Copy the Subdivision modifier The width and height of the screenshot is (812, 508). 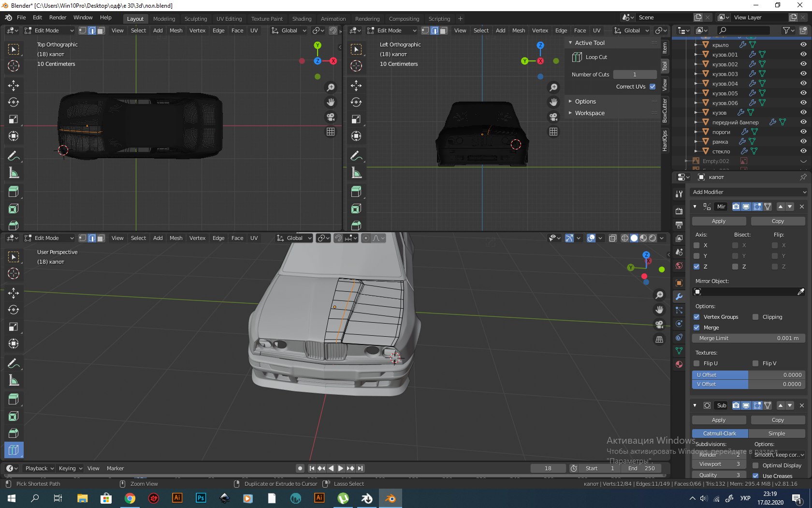click(778, 420)
